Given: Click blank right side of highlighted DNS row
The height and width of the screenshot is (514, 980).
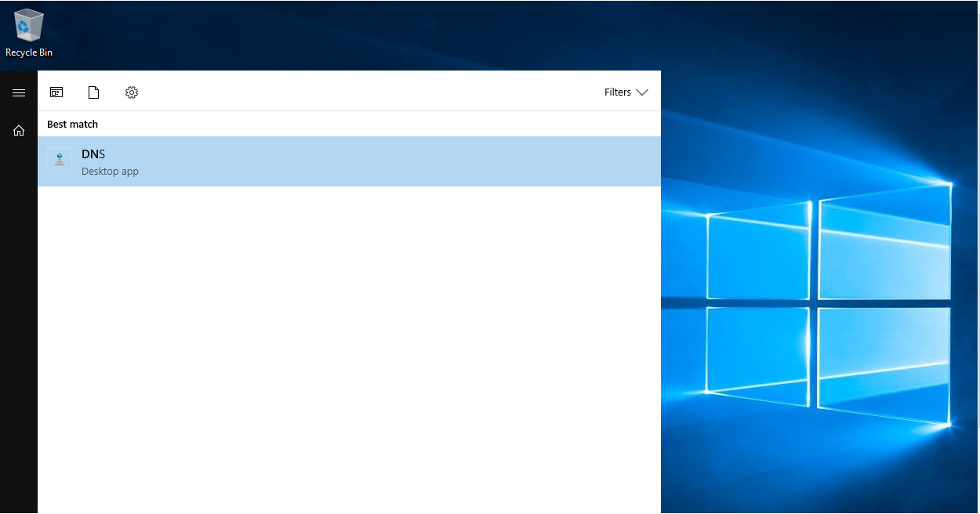Looking at the screenshot, I should click(x=510, y=161).
